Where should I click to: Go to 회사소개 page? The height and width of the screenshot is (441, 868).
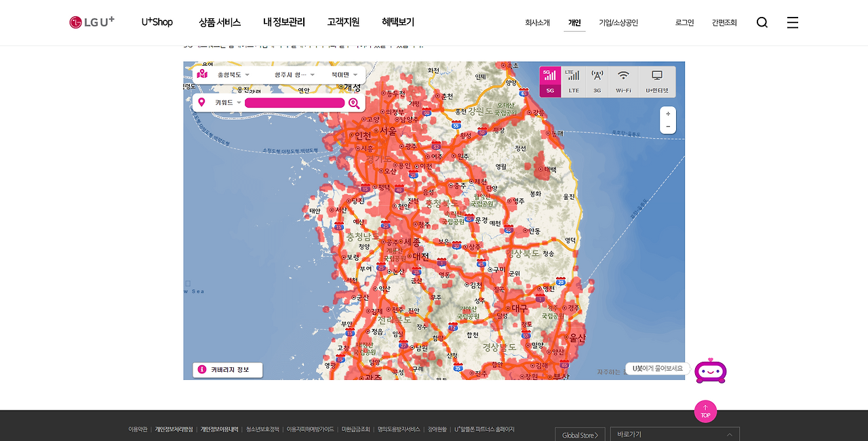point(537,22)
